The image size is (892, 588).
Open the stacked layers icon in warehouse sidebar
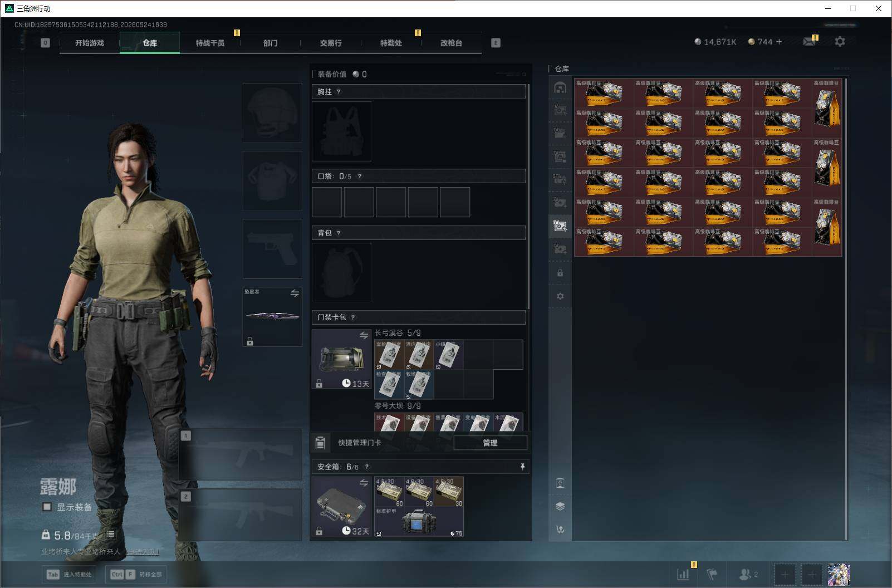(560, 506)
